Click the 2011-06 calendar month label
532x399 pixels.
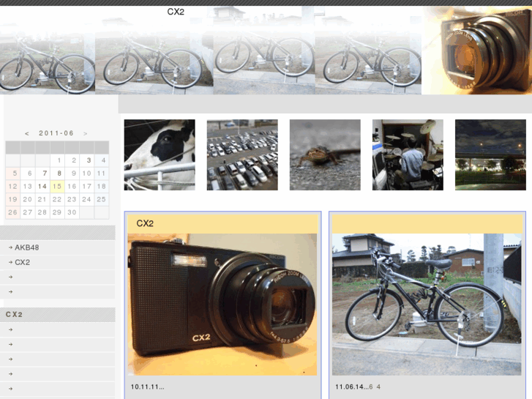coord(56,133)
